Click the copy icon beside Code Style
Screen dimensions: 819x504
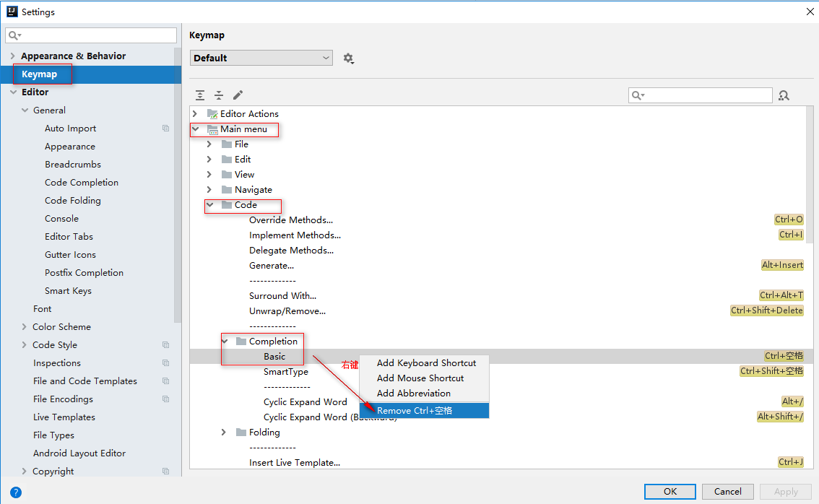[165, 344]
